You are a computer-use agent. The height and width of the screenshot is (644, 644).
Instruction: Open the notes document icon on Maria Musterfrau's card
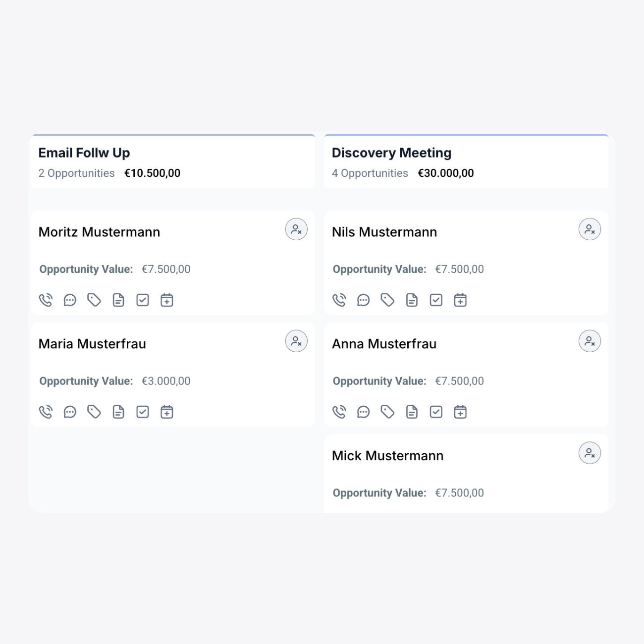(x=118, y=412)
